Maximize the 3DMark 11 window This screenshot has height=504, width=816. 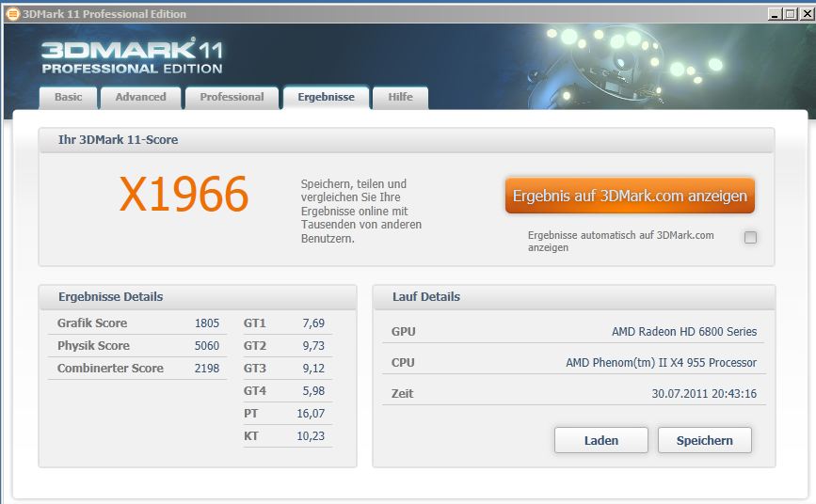click(790, 14)
